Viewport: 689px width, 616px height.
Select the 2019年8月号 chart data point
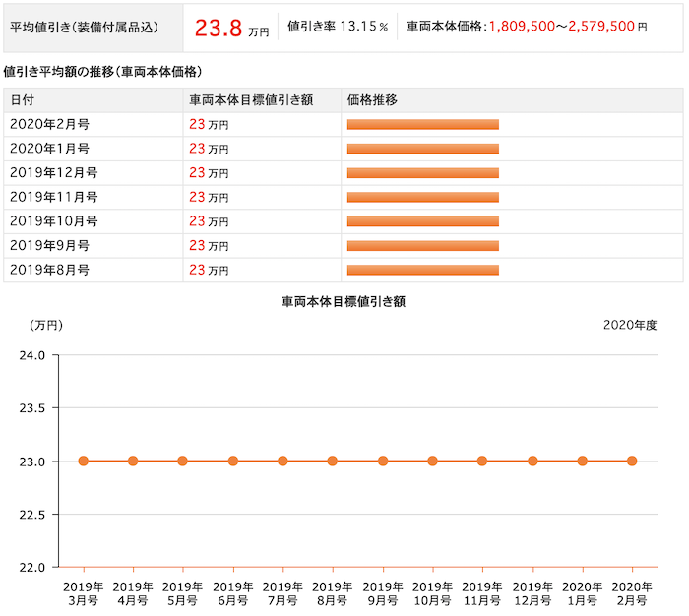tap(333, 461)
